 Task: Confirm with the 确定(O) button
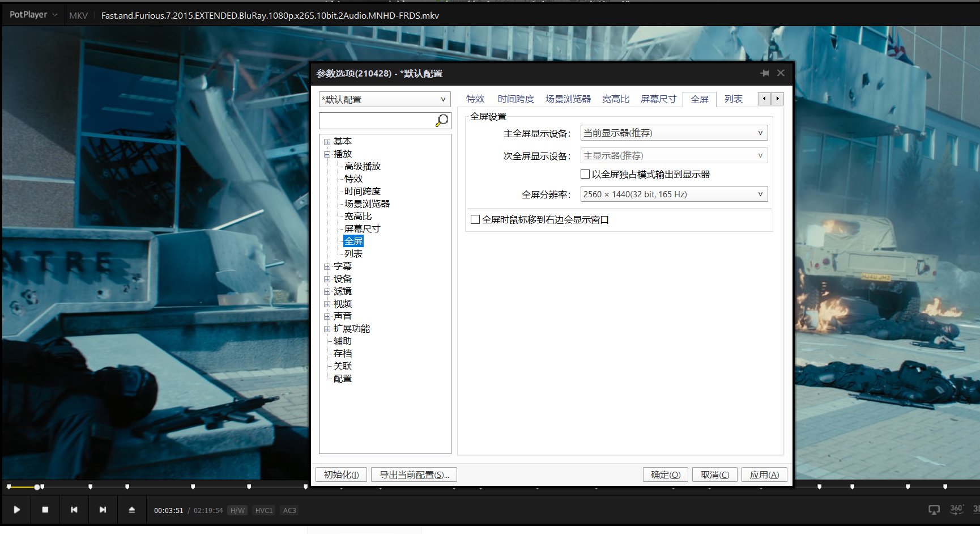pyautogui.click(x=666, y=474)
